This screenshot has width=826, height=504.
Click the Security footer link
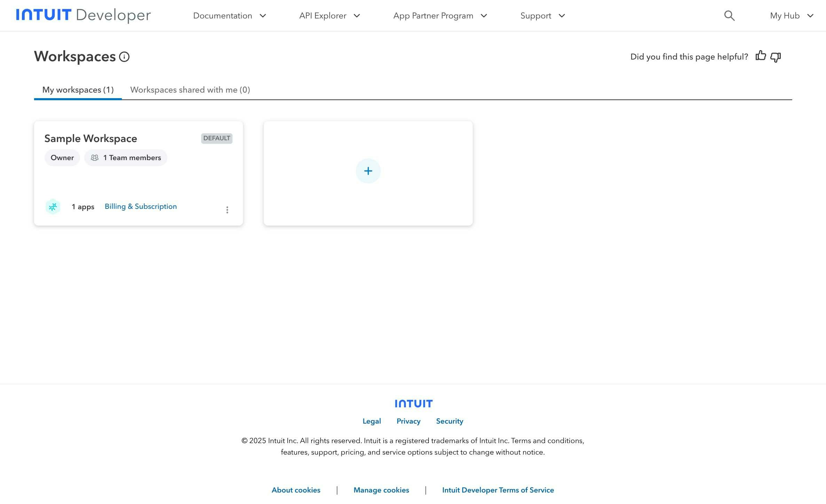[x=450, y=421]
